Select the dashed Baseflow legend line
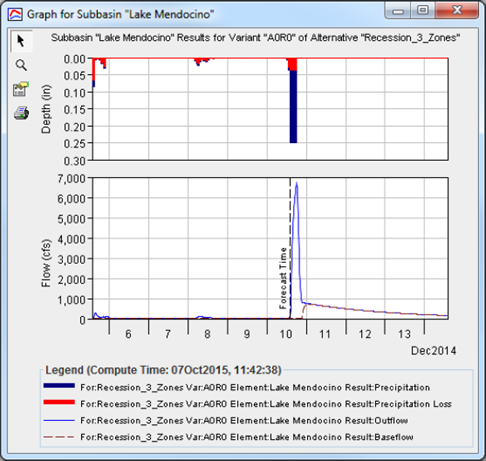Screen dimensions: 486x461 point(59,437)
